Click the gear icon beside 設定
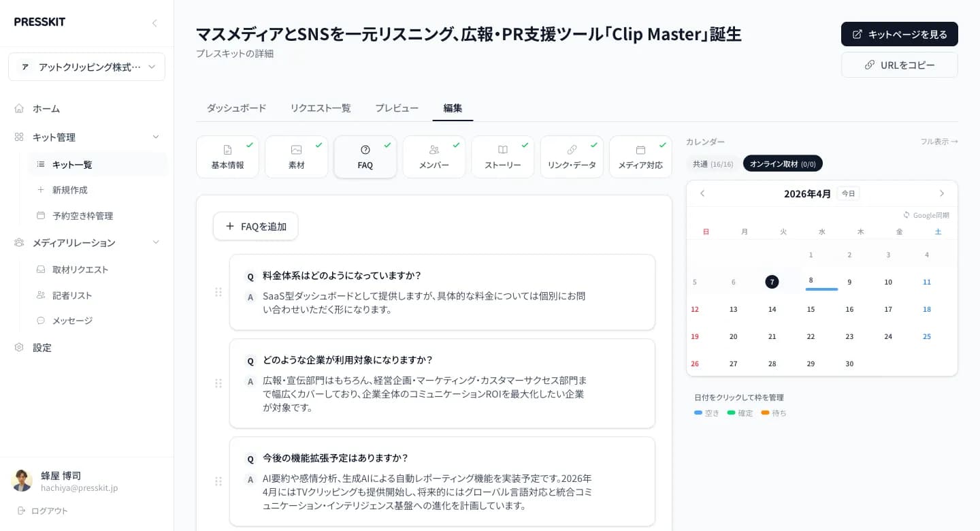Screen dimensions: 980x531 coord(19,347)
